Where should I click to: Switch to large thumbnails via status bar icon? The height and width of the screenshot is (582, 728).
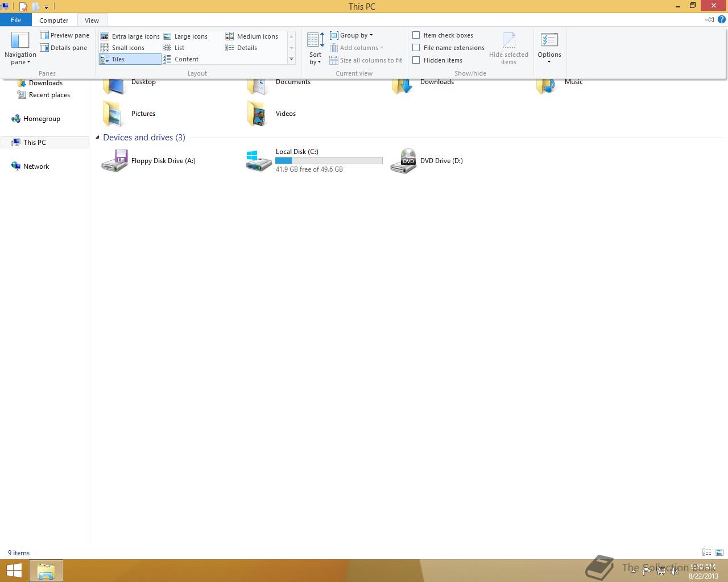pyautogui.click(x=719, y=552)
